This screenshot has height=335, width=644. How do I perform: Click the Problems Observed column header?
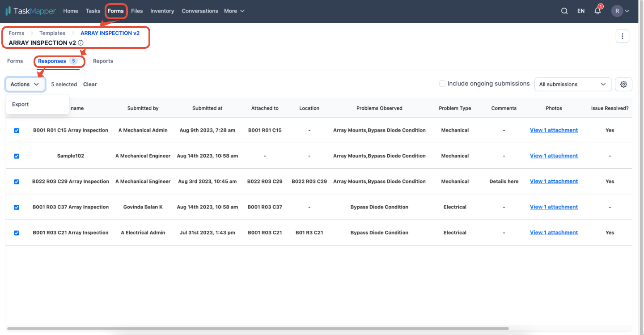click(379, 108)
